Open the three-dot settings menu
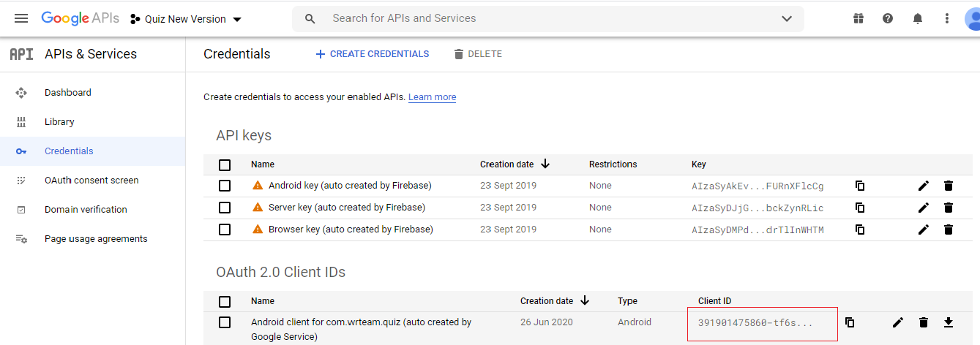980x345 pixels. (947, 18)
